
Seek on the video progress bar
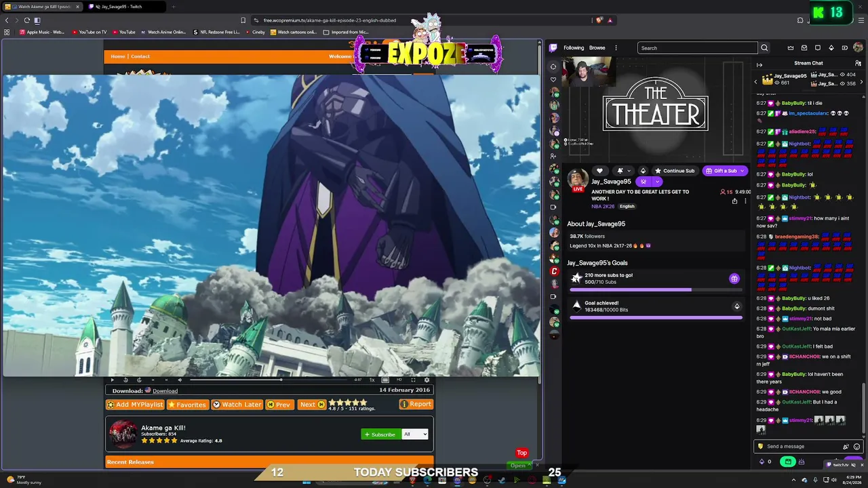click(x=268, y=380)
